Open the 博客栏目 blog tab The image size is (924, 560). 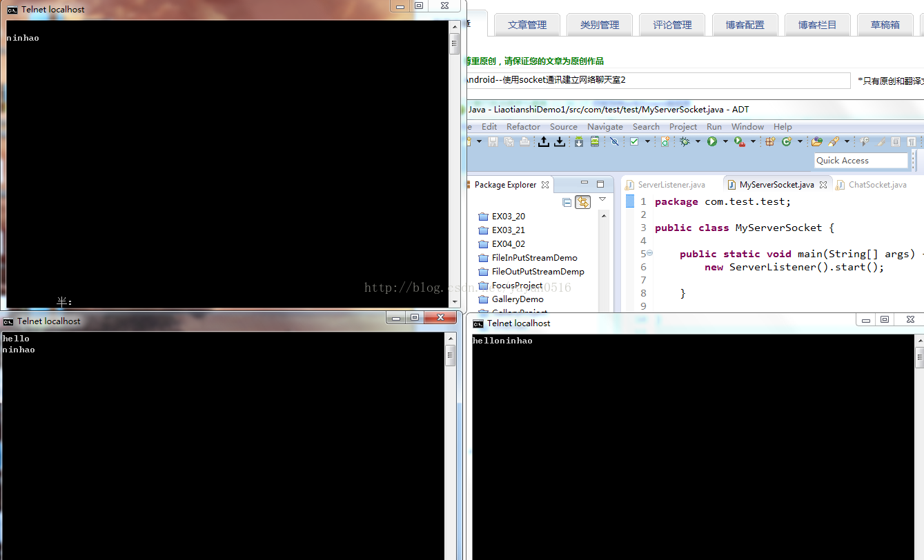click(x=818, y=25)
